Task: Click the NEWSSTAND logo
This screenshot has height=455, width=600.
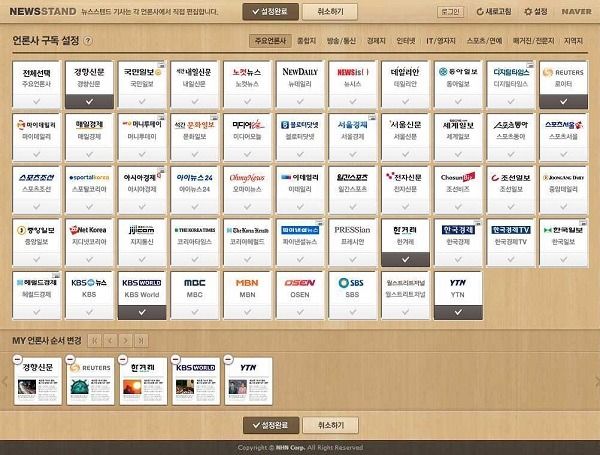Action: pyautogui.click(x=43, y=12)
